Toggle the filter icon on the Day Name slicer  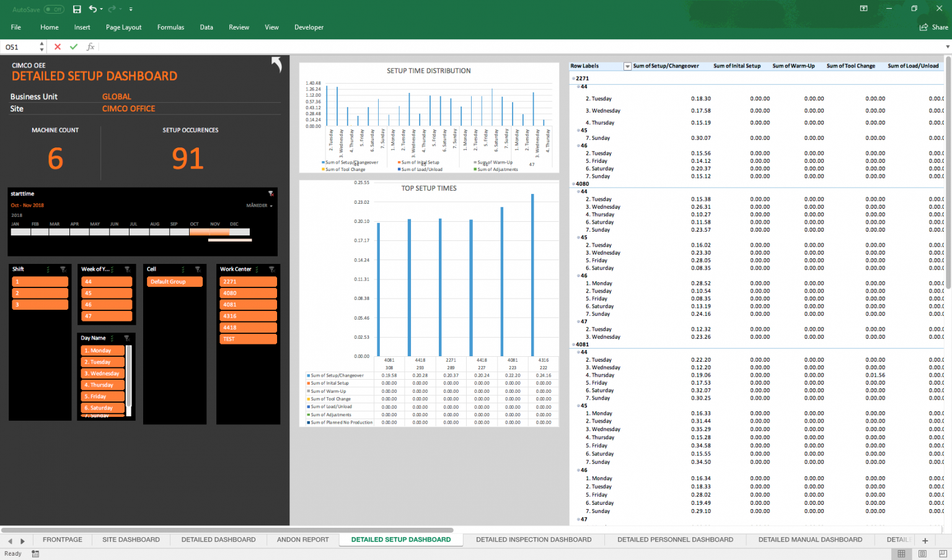pyautogui.click(x=128, y=338)
